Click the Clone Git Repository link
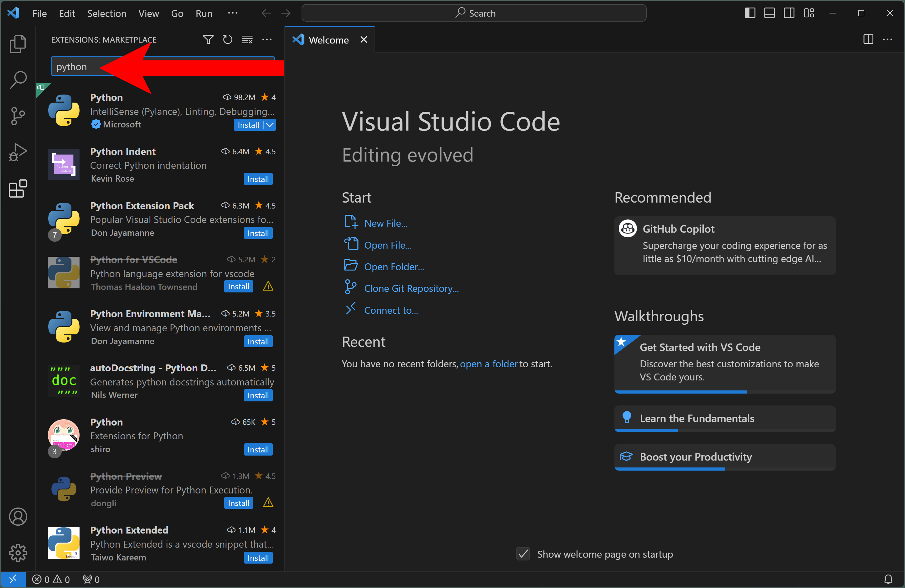Image resolution: width=905 pixels, height=588 pixels. point(411,288)
